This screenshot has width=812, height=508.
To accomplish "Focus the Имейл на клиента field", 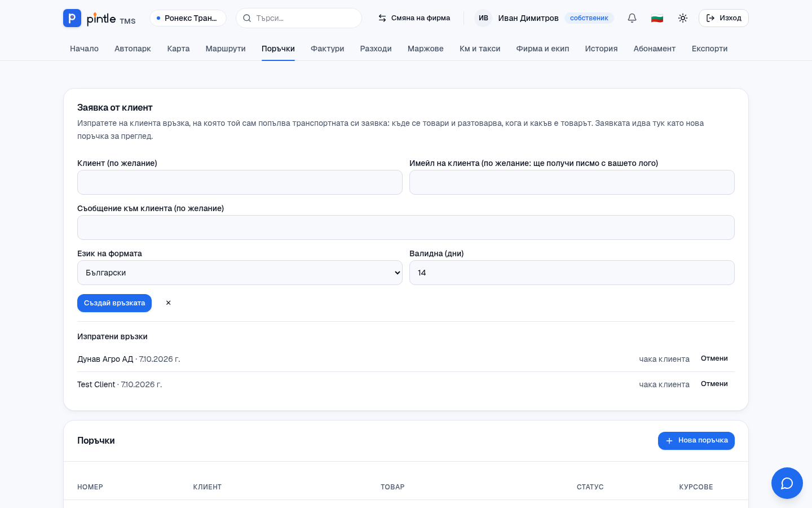I will pos(572,182).
